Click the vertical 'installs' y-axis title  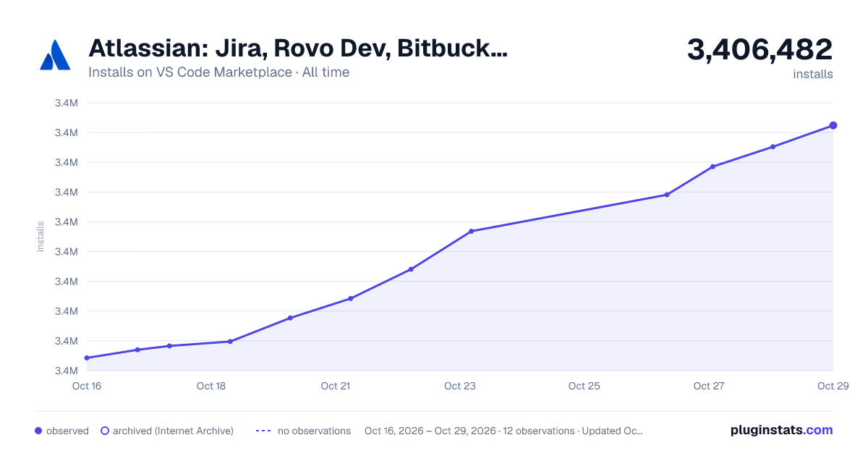coord(41,237)
